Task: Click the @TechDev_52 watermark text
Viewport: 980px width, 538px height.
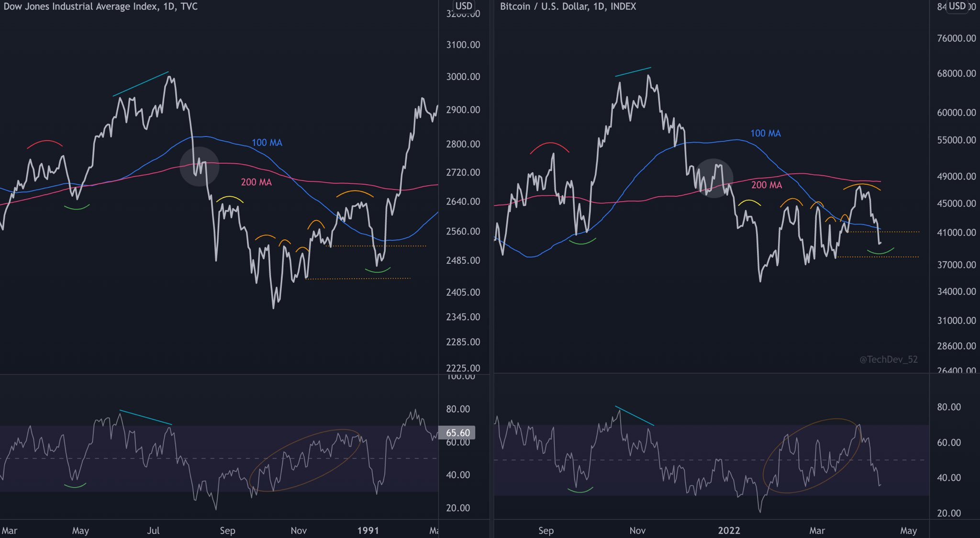Action: point(888,359)
